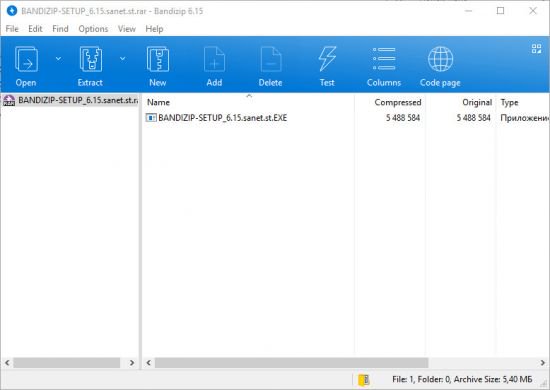The width and height of the screenshot is (550, 390).
Task: Open the Edit menu
Action: (35, 29)
